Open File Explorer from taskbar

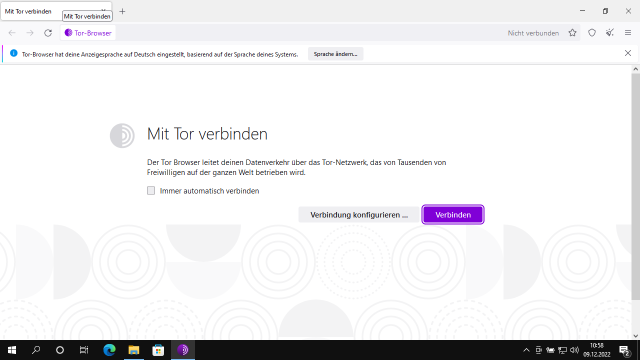click(x=134, y=350)
